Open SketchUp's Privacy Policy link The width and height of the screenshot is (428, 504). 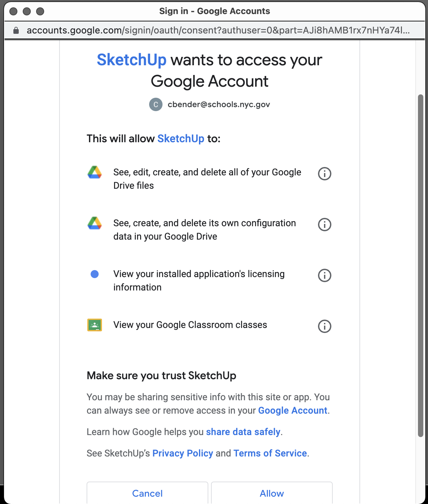(x=183, y=453)
